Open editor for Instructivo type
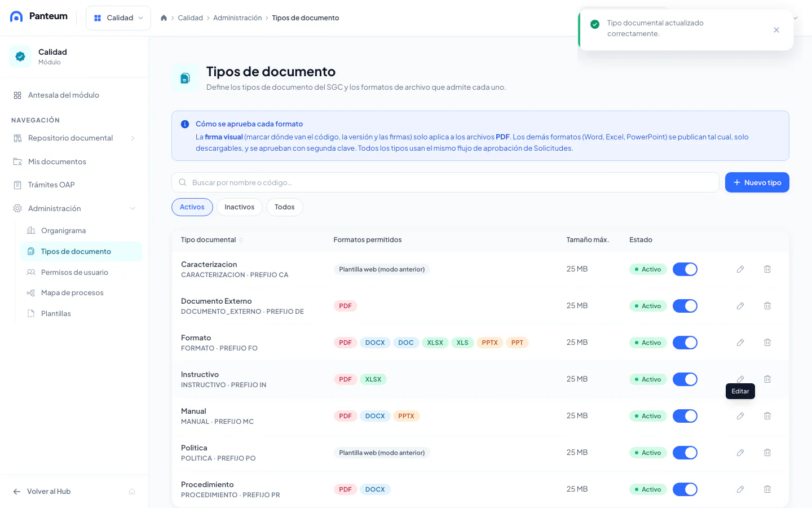 (740, 379)
